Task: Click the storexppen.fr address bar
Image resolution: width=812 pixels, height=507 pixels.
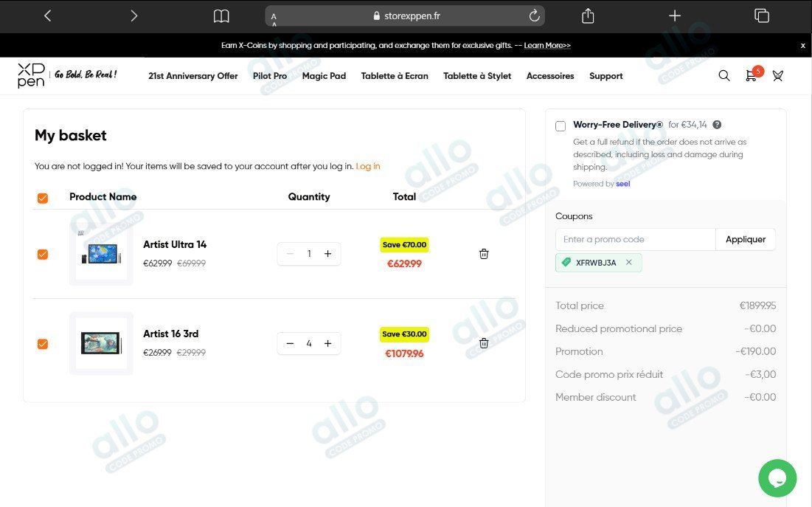Action: point(405,16)
